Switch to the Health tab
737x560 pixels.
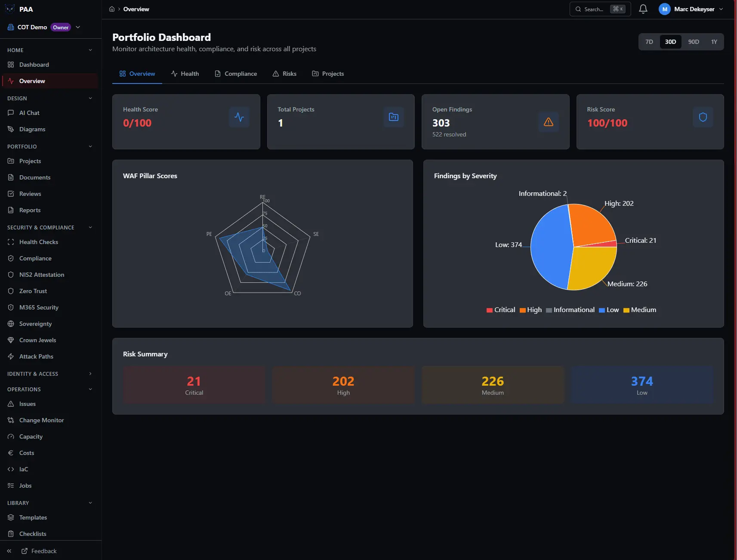point(185,74)
